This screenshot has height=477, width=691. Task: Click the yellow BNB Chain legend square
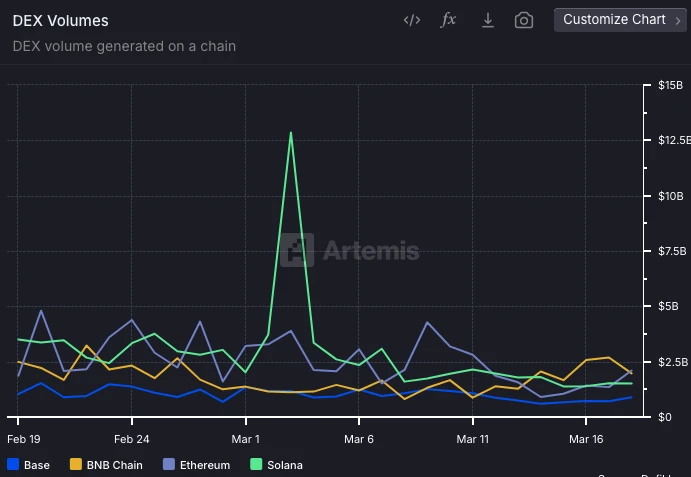(x=75, y=465)
